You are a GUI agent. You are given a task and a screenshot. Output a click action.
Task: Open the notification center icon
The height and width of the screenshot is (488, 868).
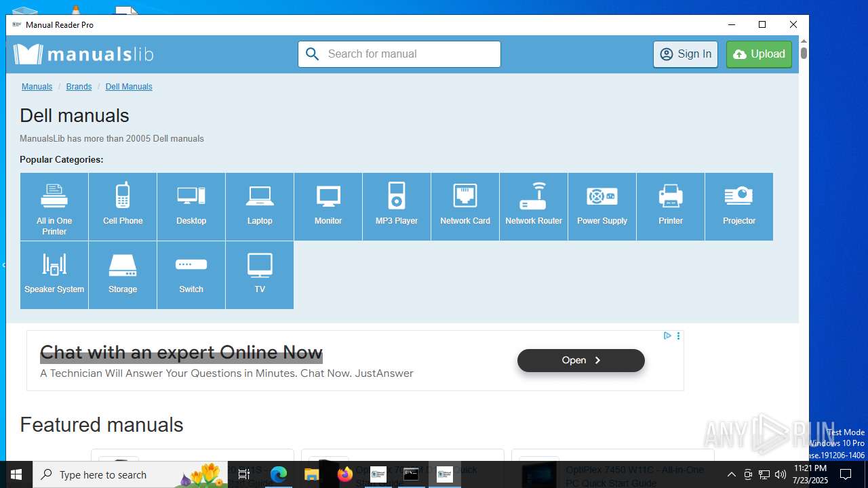[x=846, y=474]
